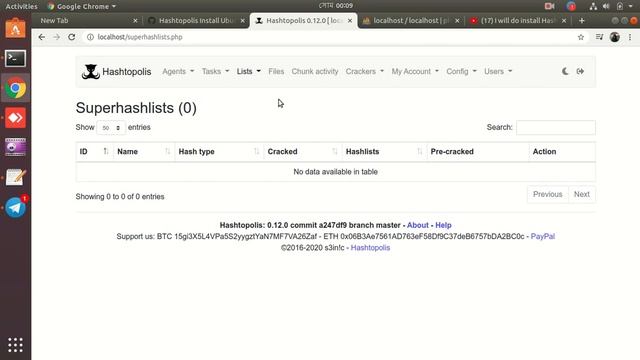
Task: Close the YouTube install Hashtopolis tab
Action: [564, 20]
